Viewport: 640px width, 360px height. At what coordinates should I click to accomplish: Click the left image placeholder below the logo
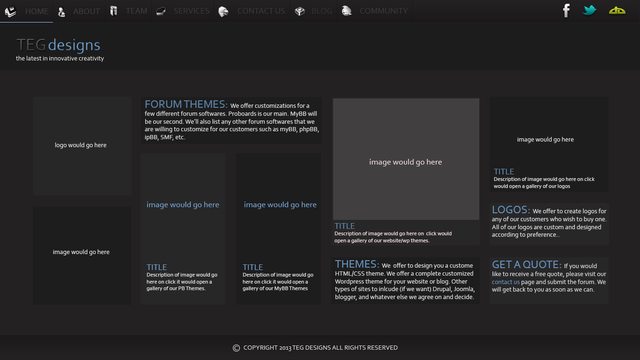82,255
